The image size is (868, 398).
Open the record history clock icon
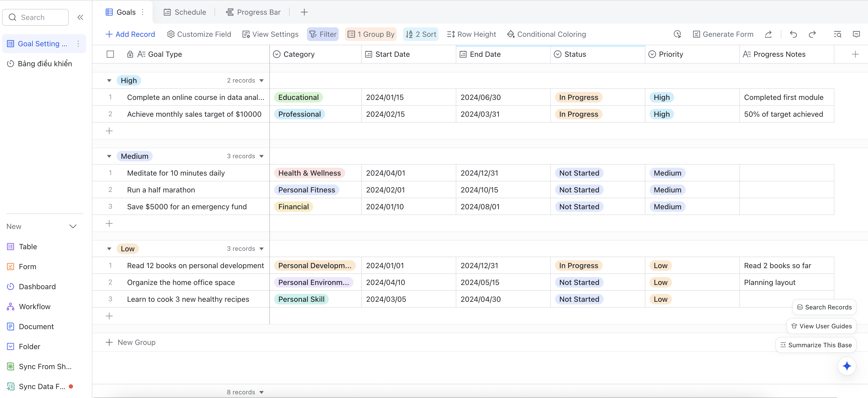(677, 34)
